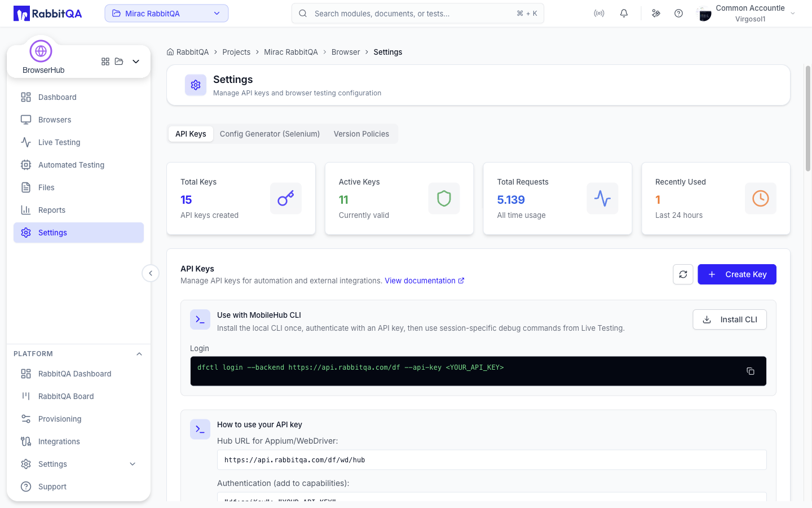Click the folder icon beside BrowserHub
This screenshot has width=812, height=508.
[x=119, y=62]
